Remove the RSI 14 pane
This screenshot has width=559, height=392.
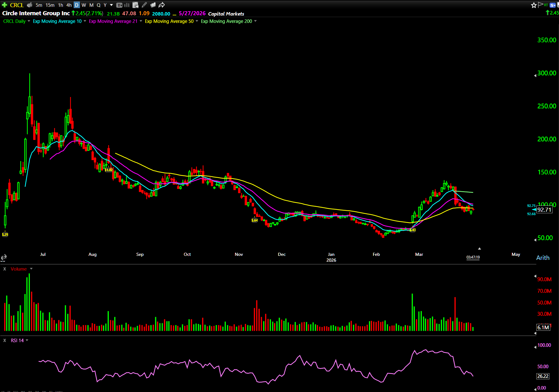click(5, 340)
